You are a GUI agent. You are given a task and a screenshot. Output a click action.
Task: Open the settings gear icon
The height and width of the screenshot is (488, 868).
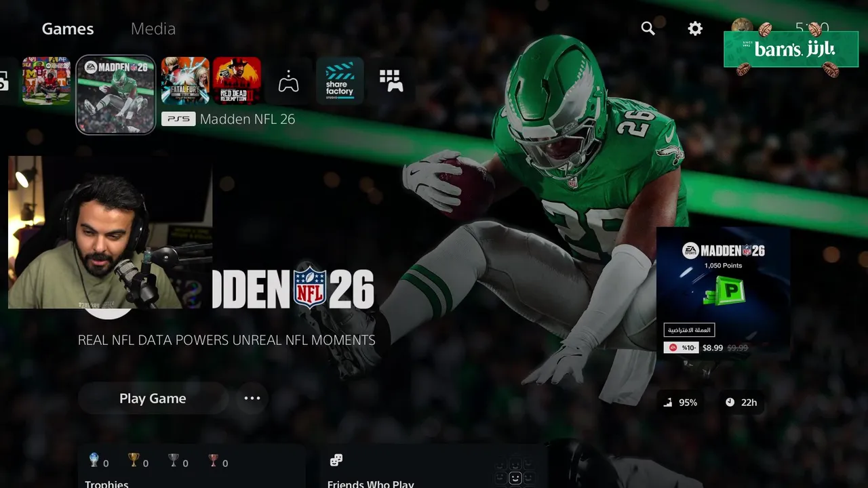pos(695,28)
